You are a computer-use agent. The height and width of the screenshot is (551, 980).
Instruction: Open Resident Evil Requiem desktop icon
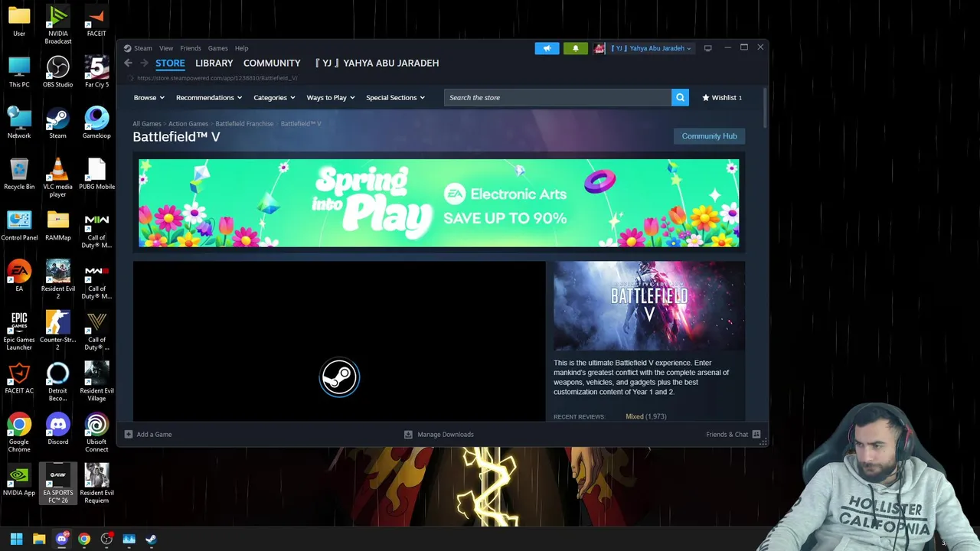tap(96, 484)
